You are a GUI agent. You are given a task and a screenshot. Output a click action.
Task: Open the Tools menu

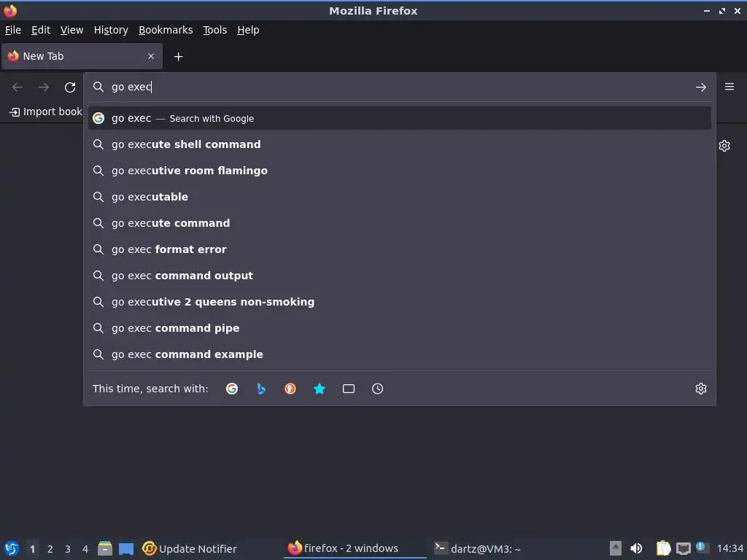[215, 30]
